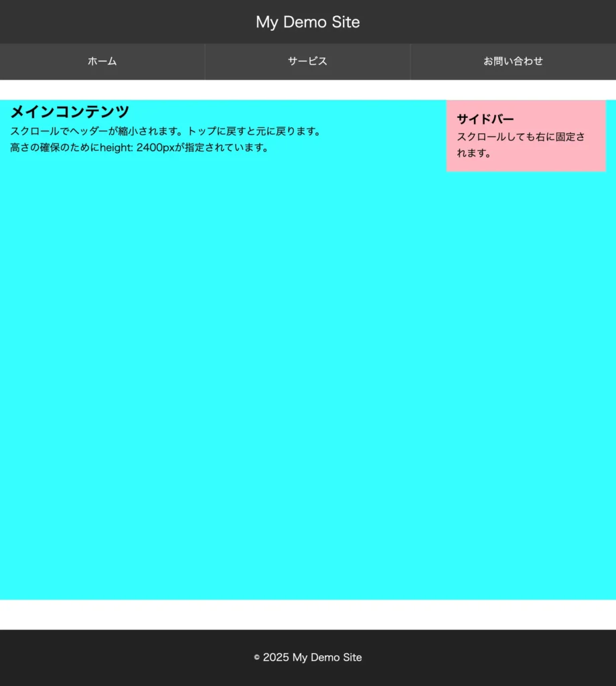This screenshot has width=616, height=686.
Task: Click the © 2025 My Demo Site footer text
Action: point(307,657)
